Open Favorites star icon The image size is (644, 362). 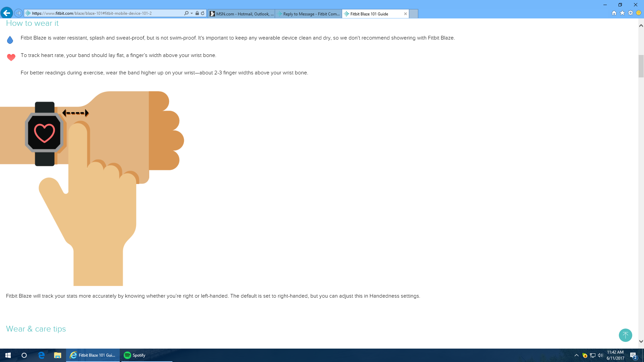point(622,13)
